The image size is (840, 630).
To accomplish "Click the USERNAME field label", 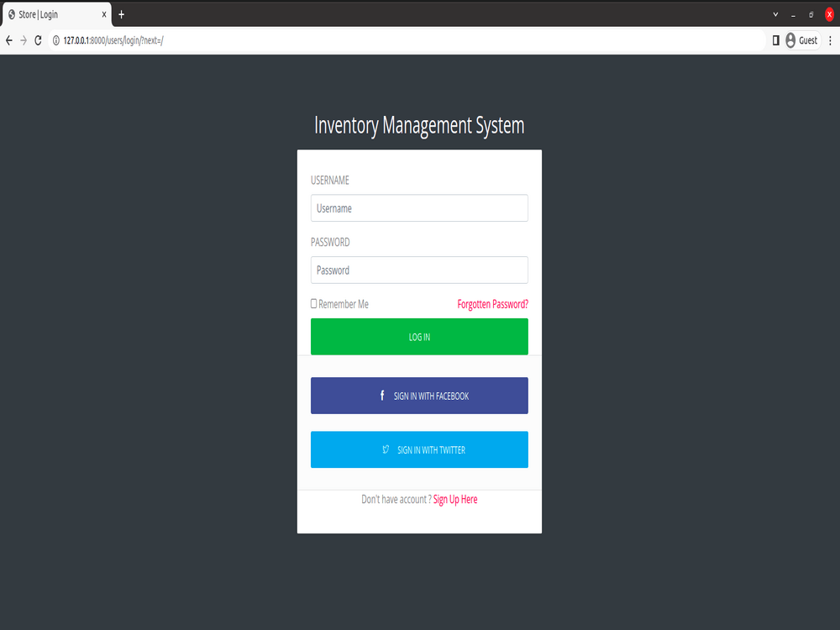I will (x=330, y=180).
